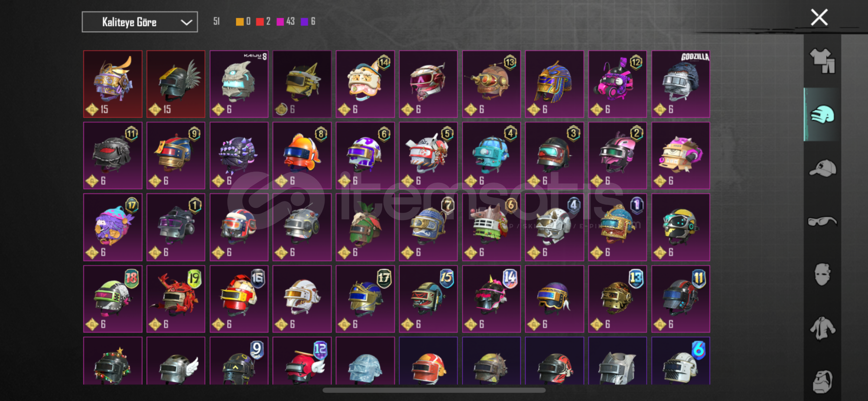Select the blue pharaoh helmet skin
Image resolution: width=868 pixels, height=401 pixels.
pyautogui.click(x=554, y=84)
